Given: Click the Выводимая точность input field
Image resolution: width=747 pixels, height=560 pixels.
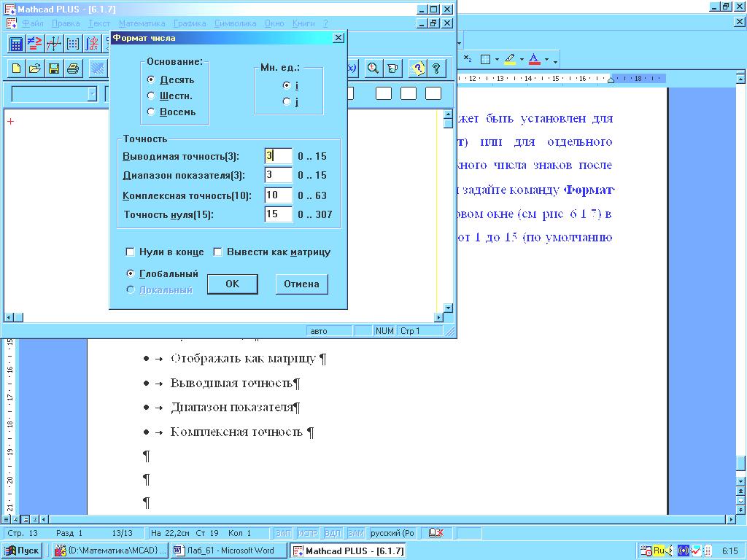Looking at the screenshot, I should pyautogui.click(x=278, y=156).
